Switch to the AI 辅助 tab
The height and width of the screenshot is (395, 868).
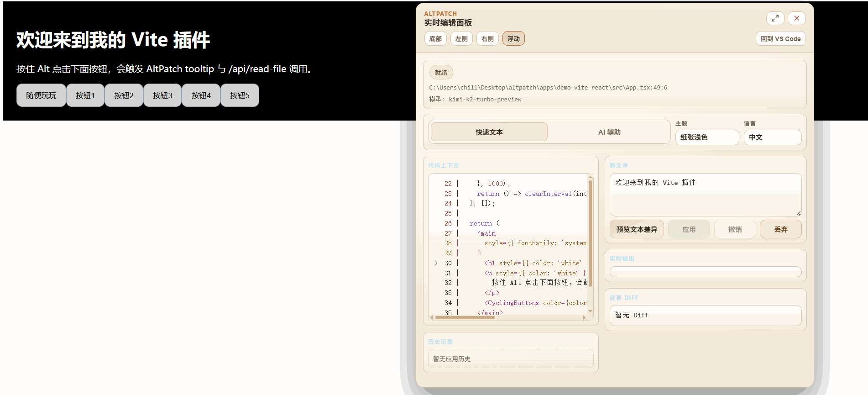tap(609, 132)
